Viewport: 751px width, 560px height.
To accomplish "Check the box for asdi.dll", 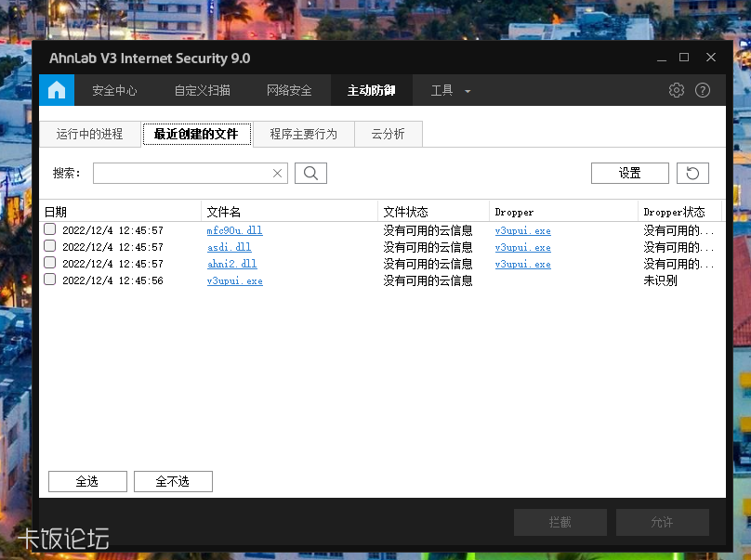I will point(50,247).
